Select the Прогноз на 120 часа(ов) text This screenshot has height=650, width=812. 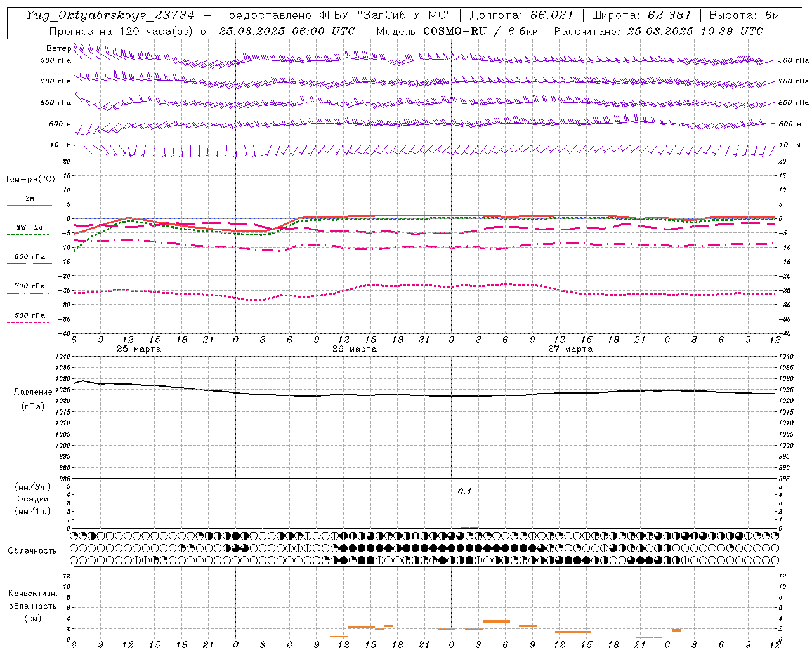[x=122, y=31]
